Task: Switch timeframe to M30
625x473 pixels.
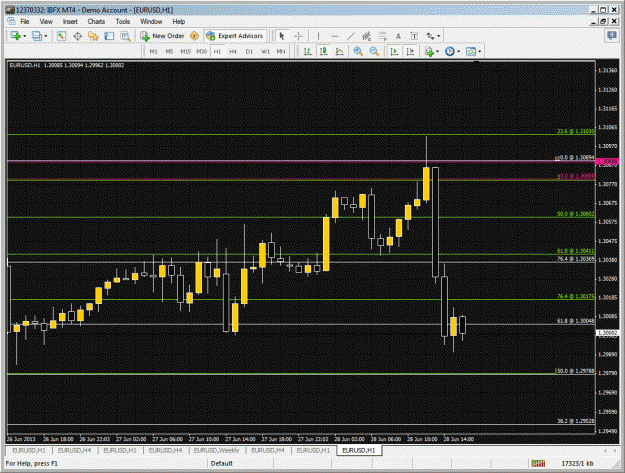Action: click(201, 51)
